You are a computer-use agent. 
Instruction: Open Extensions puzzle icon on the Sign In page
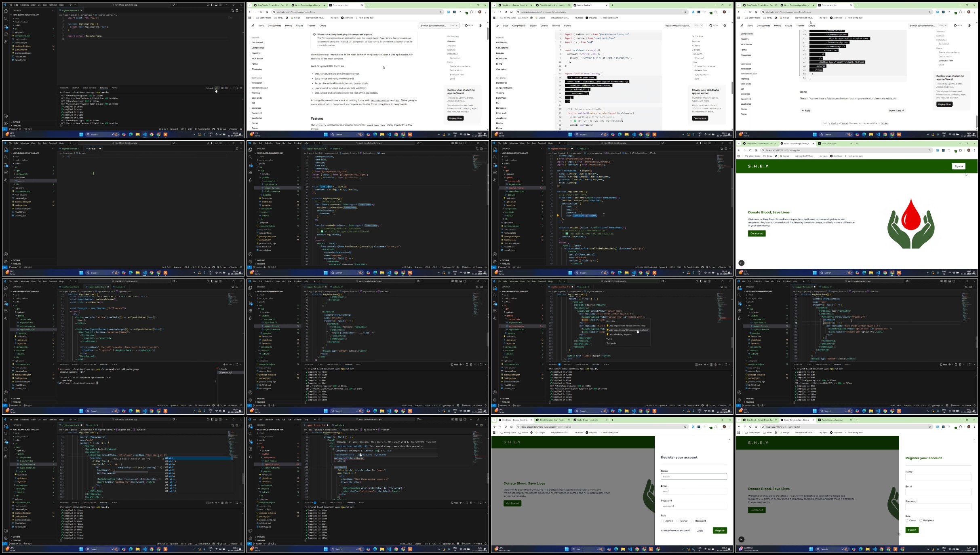[x=961, y=150]
